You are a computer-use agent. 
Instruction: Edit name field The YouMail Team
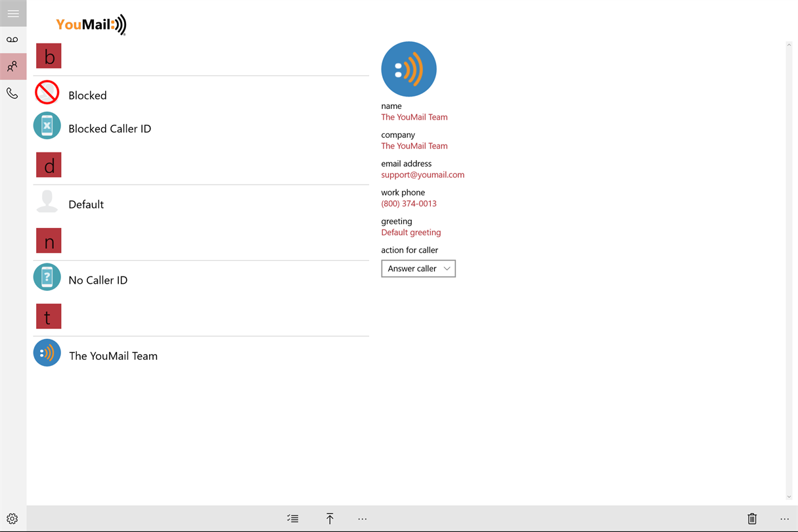[x=414, y=117]
